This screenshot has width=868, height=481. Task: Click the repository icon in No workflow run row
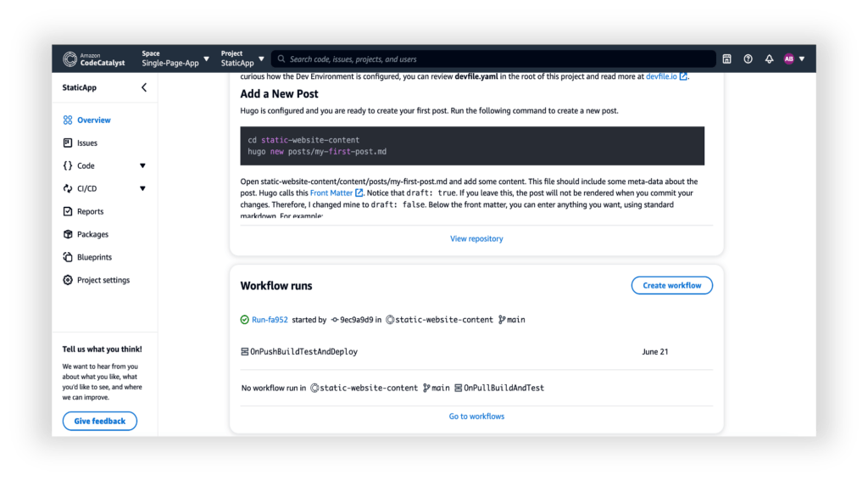pos(314,388)
